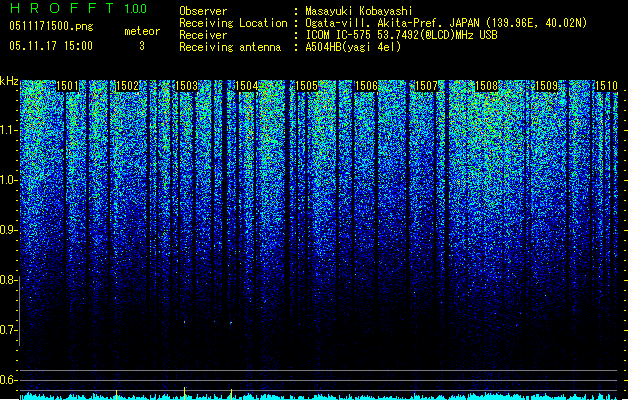This screenshot has height=400, width=629.
Task: Click the date stamp 05.11.17 15:00
Action: tap(51, 46)
